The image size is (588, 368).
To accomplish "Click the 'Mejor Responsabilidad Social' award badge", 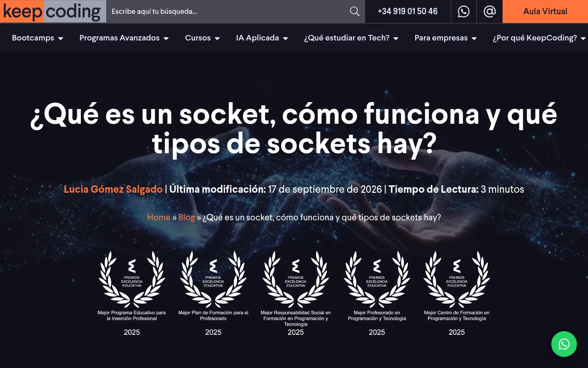I will coord(296,293).
